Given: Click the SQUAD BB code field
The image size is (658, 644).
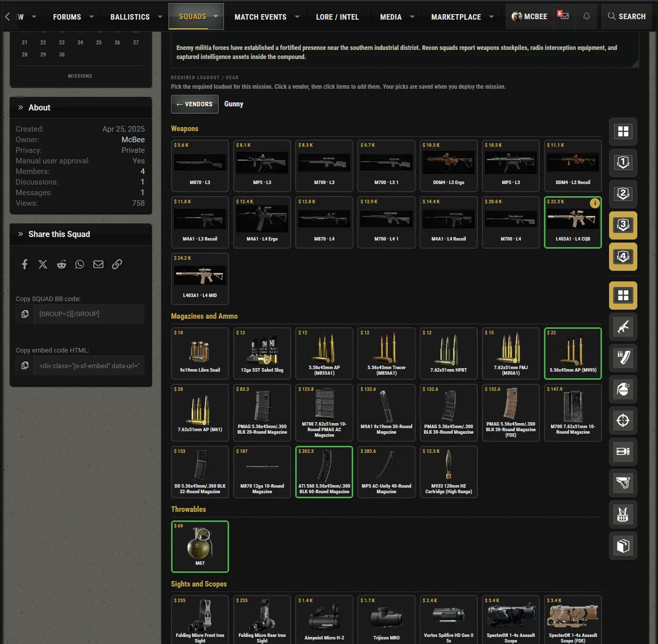Looking at the screenshot, I should click(x=89, y=314).
